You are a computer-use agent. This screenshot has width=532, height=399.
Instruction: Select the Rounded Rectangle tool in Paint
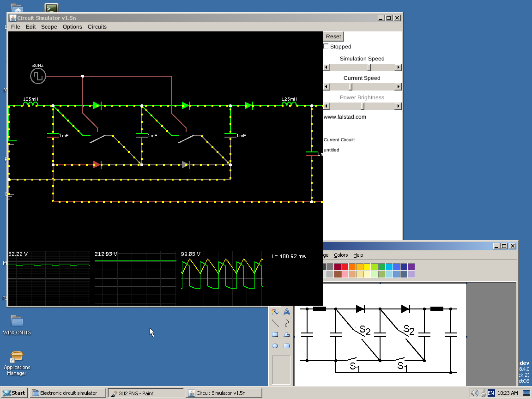287,346
